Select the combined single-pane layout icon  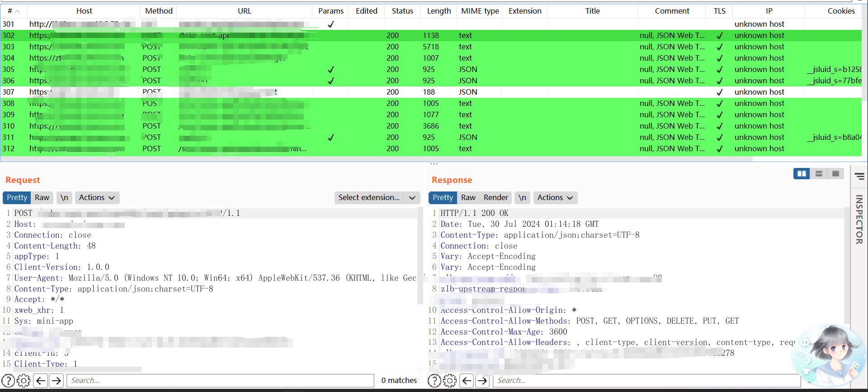[x=835, y=174]
